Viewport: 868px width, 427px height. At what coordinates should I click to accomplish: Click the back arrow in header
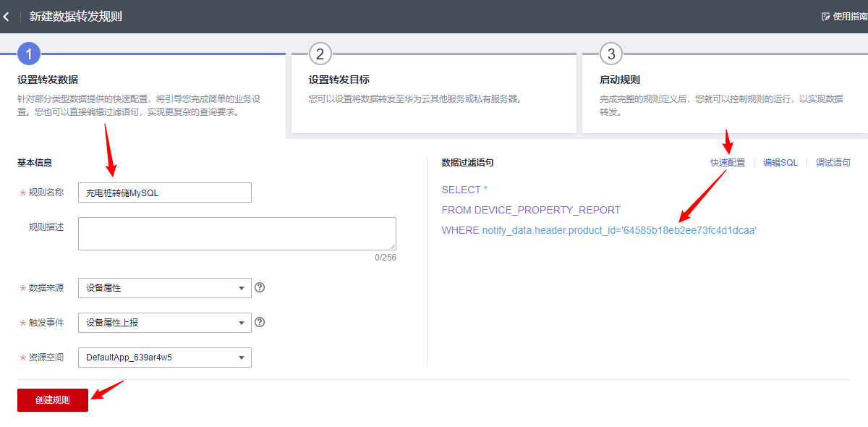click(7, 16)
